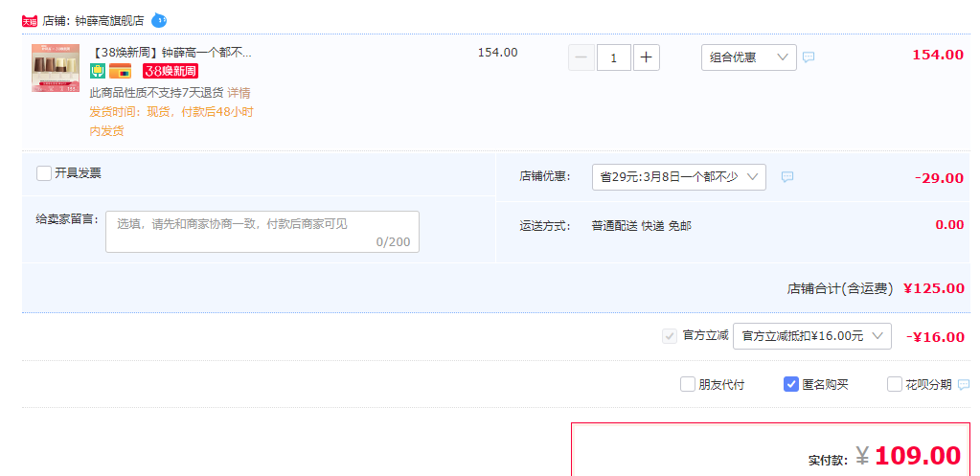Click the store name 钟薛高旗舰店

(110, 21)
